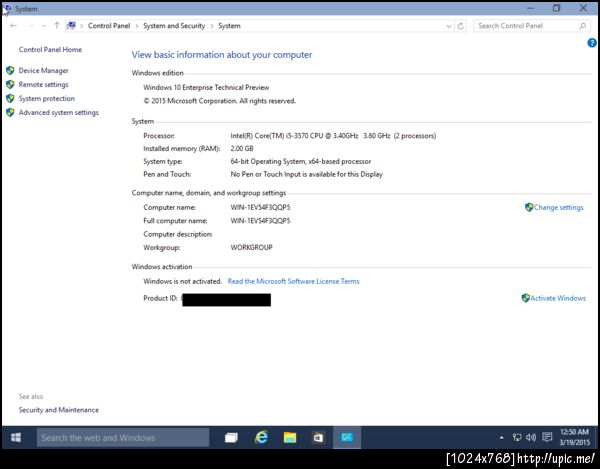Open the recent locations dropdown arrow

click(44, 26)
